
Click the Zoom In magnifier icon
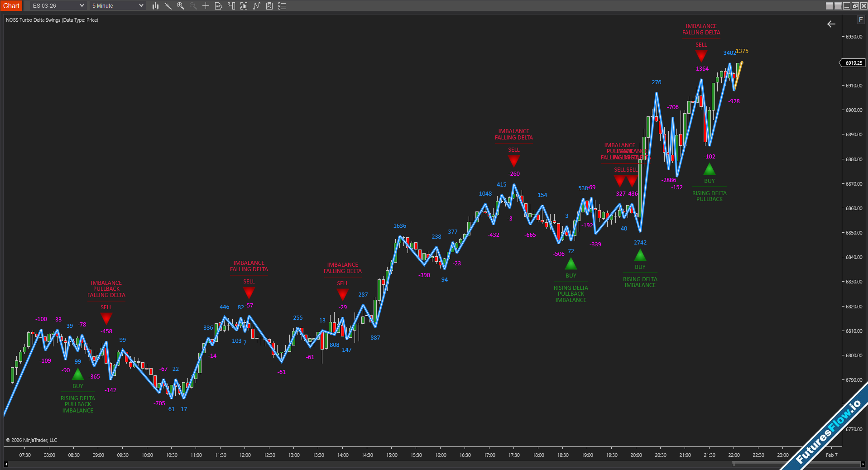coord(181,6)
